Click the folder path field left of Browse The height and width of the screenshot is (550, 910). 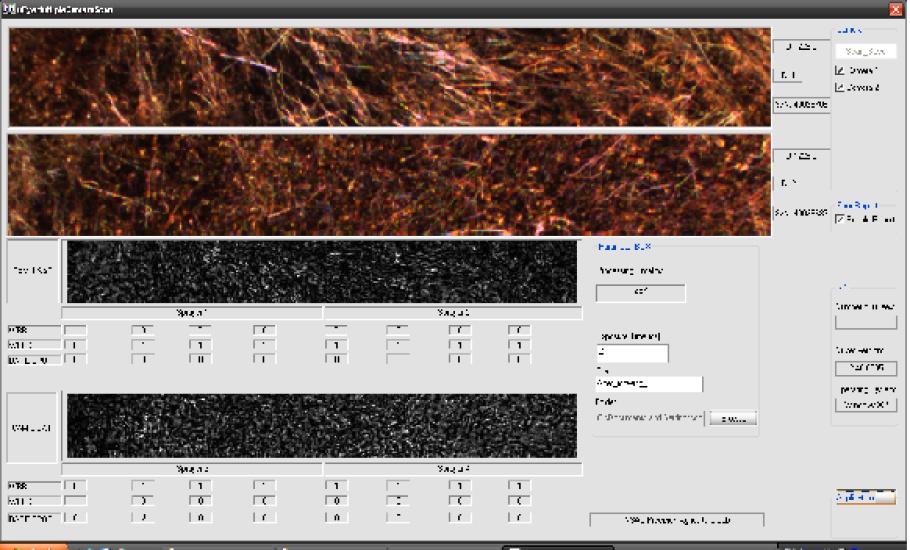649,418
